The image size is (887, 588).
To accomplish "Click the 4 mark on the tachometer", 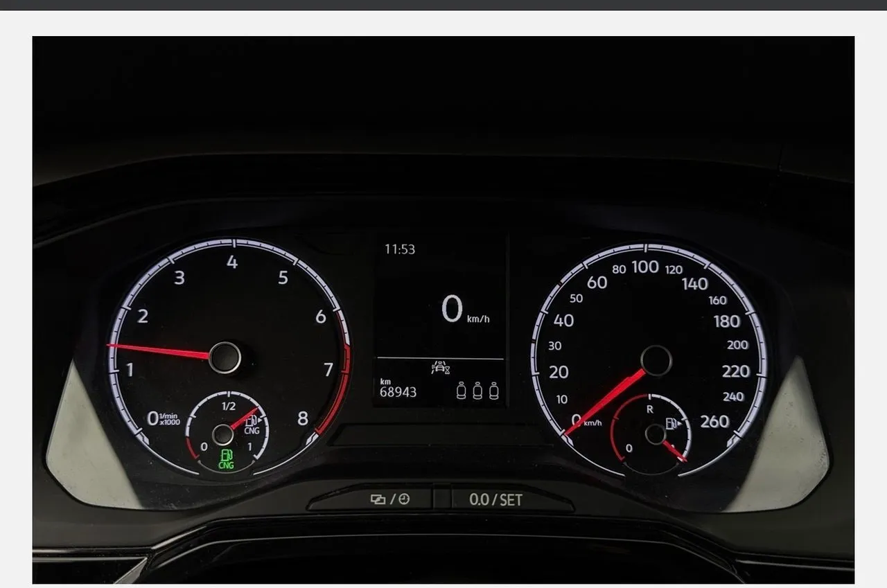I will pos(232,262).
